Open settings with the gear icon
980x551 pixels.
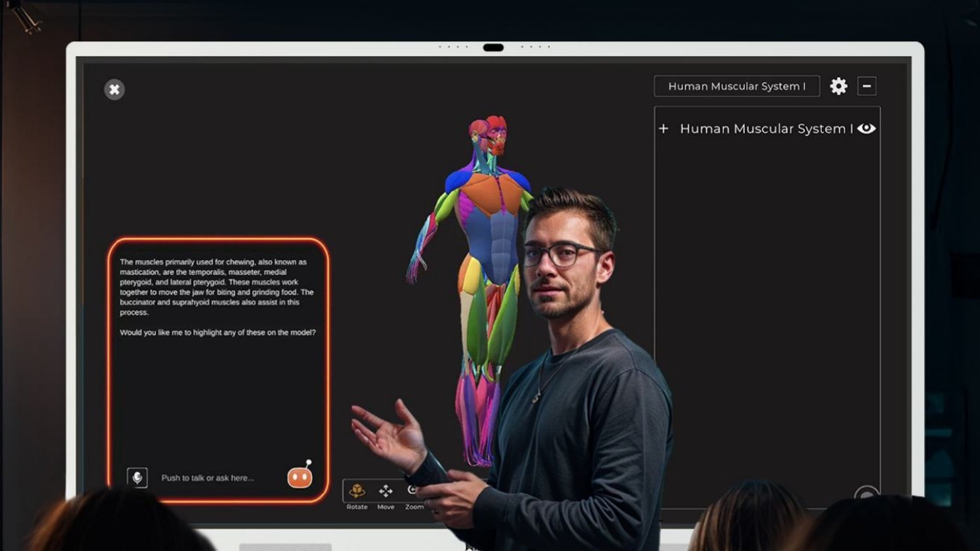[838, 86]
